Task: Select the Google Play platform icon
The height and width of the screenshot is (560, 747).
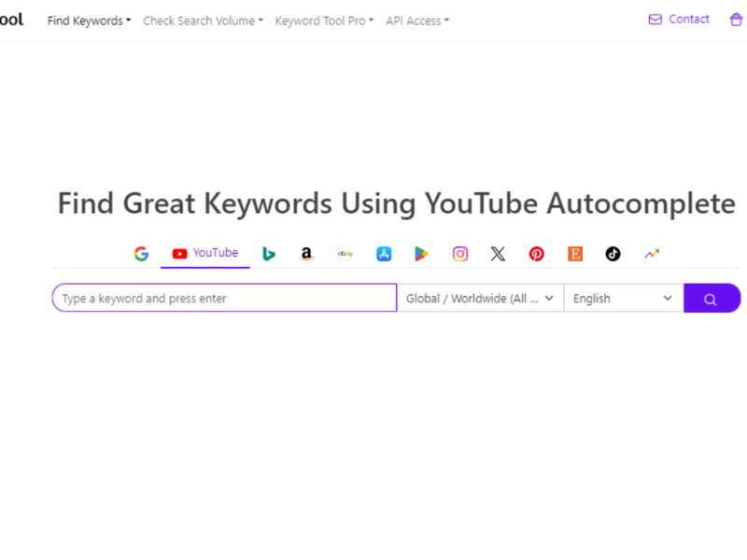Action: [421, 253]
